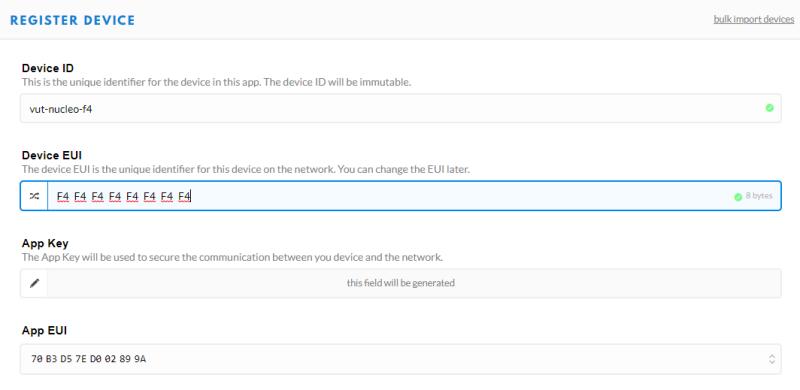Click the Device EUI help description text
Screen dimensions: 800x390
(245, 169)
